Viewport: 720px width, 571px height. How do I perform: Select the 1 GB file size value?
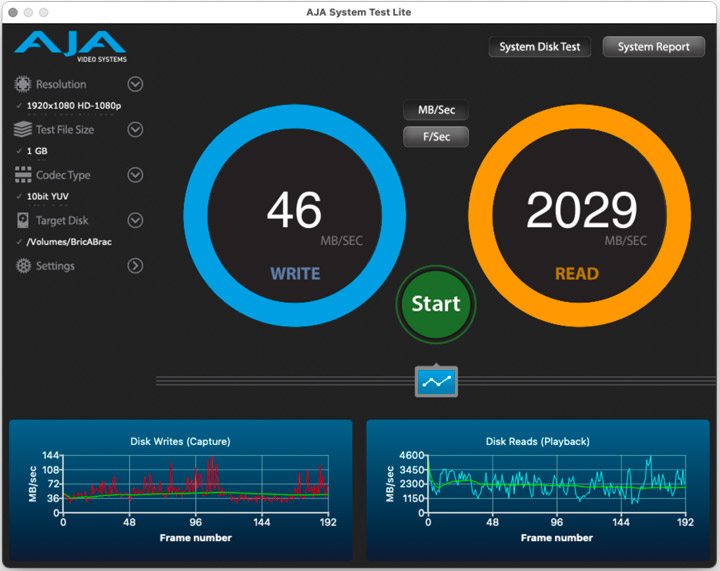[37, 151]
